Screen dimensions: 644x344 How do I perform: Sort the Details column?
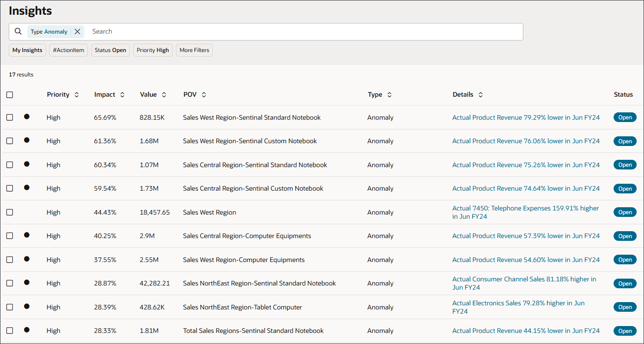coord(480,94)
